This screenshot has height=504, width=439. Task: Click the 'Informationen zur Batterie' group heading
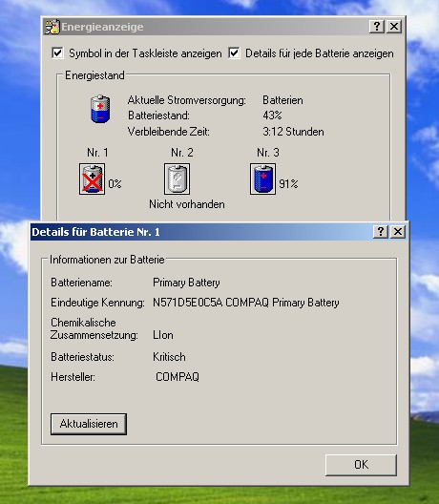(107, 260)
